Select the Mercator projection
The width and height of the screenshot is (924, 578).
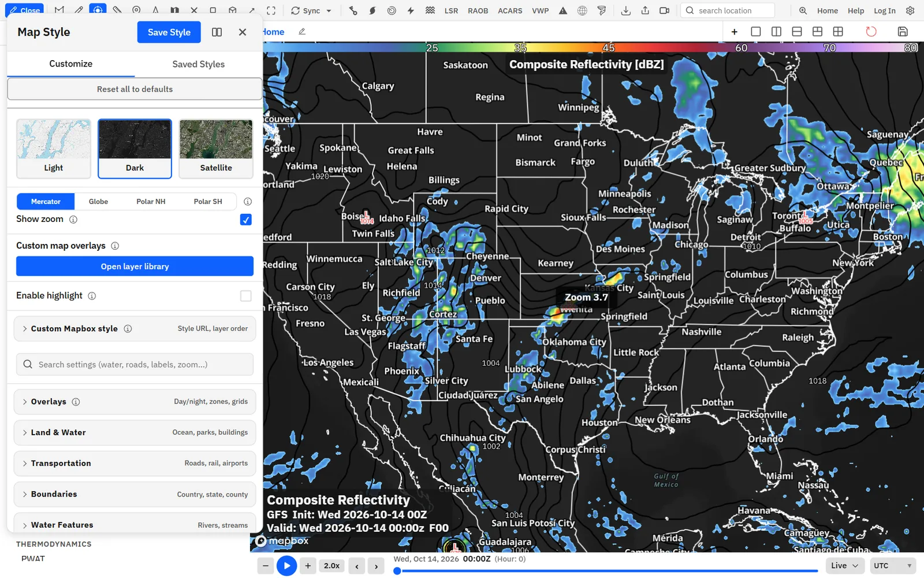46,201
